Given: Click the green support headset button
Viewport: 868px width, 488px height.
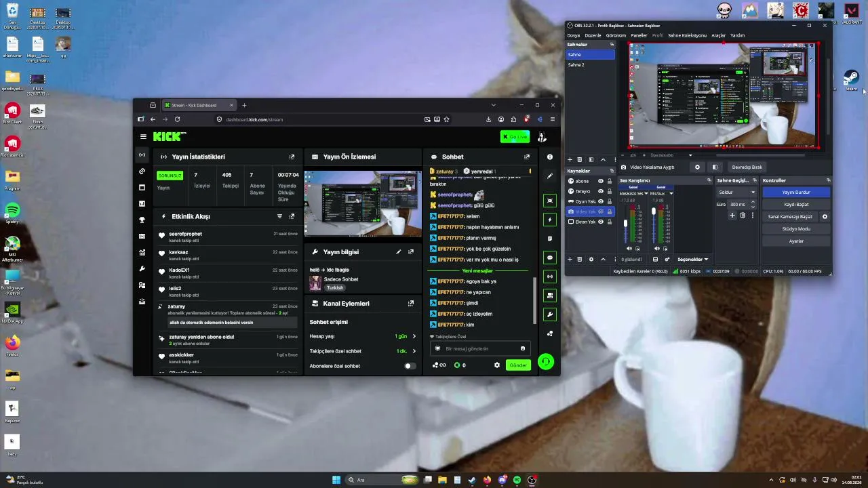Looking at the screenshot, I should (546, 362).
